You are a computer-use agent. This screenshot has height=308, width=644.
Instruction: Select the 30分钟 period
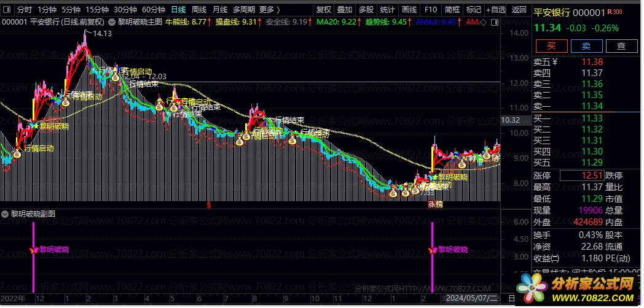pos(125,9)
